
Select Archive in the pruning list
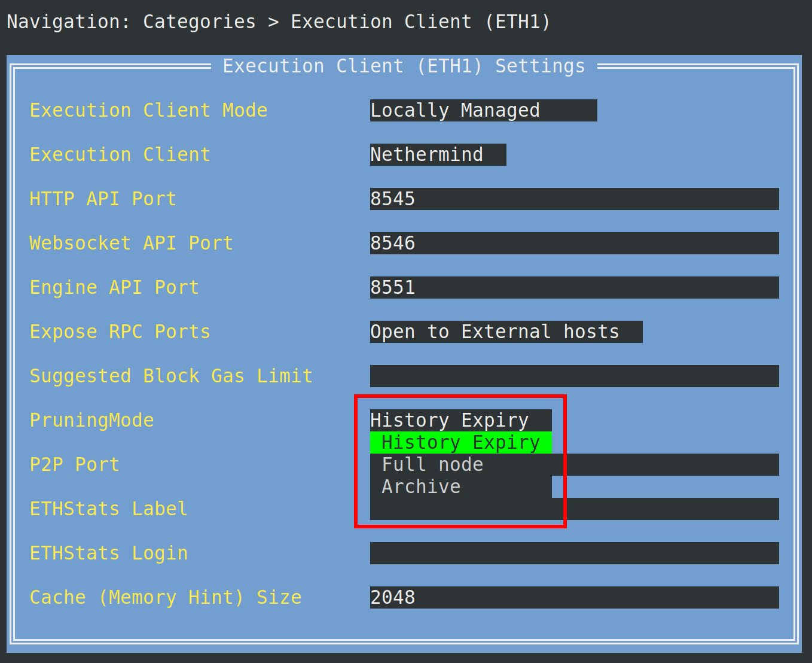coord(421,487)
